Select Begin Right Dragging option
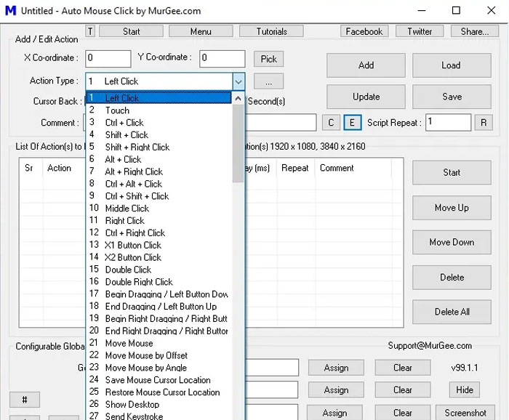509x420 pixels. coord(159,319)
